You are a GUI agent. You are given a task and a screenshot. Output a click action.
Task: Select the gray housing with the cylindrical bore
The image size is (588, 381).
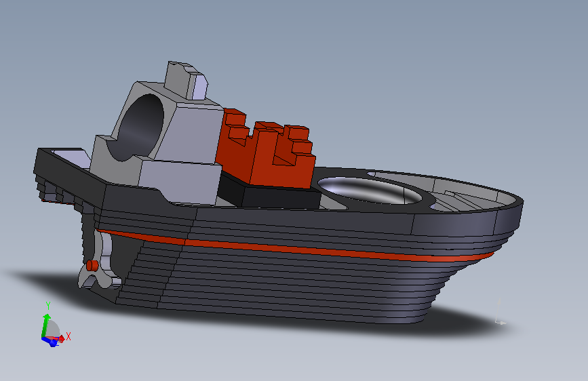click(x=157, y=144)
